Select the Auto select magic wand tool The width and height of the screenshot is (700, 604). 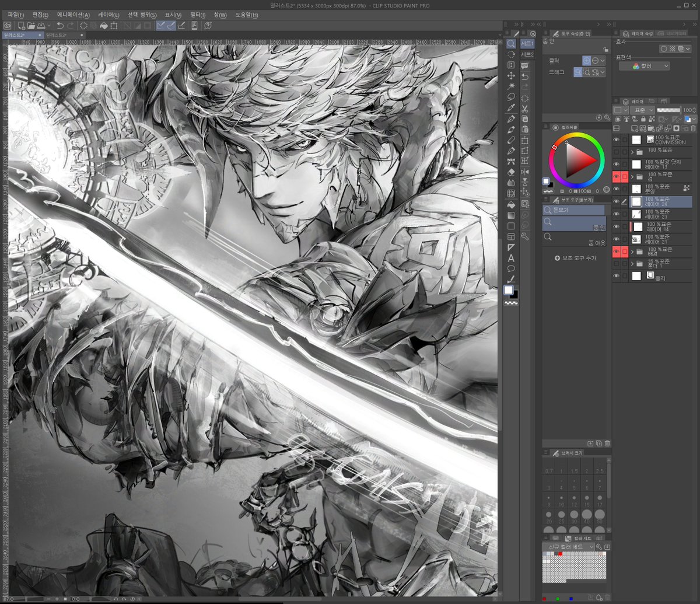tap(511, 86)
